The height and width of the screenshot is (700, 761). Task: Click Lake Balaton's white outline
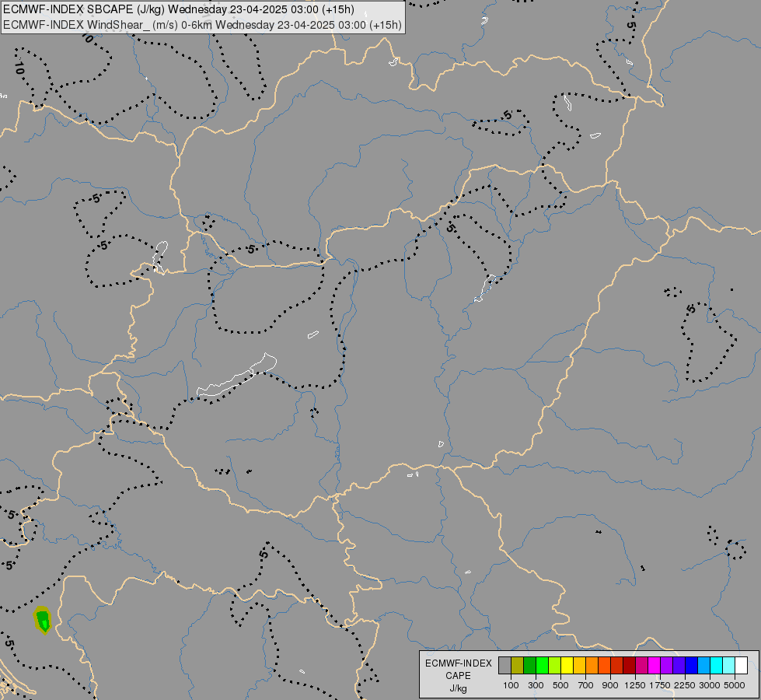click(x=236, y=376)
